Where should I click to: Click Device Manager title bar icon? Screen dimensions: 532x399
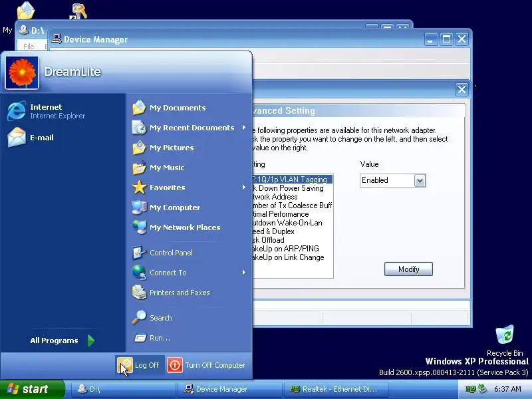click(57, 39)
